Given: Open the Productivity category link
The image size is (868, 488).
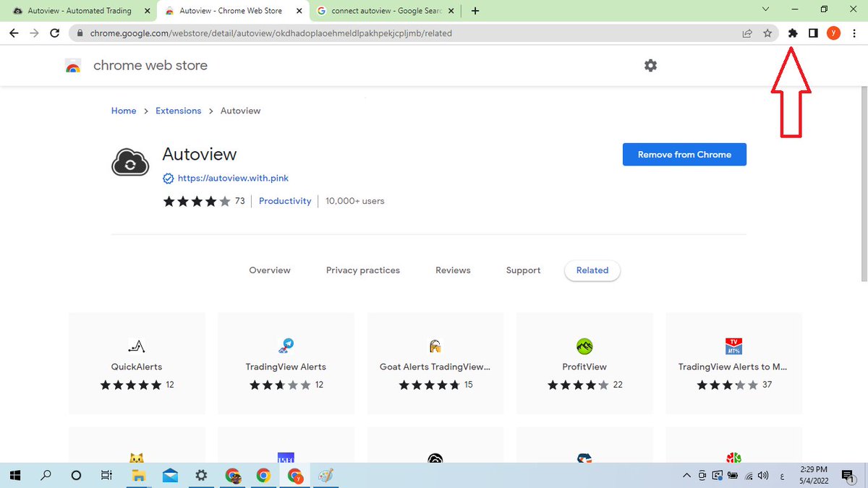Looking at the screenshot, I should pyautogui.click(x=285, y=201).
